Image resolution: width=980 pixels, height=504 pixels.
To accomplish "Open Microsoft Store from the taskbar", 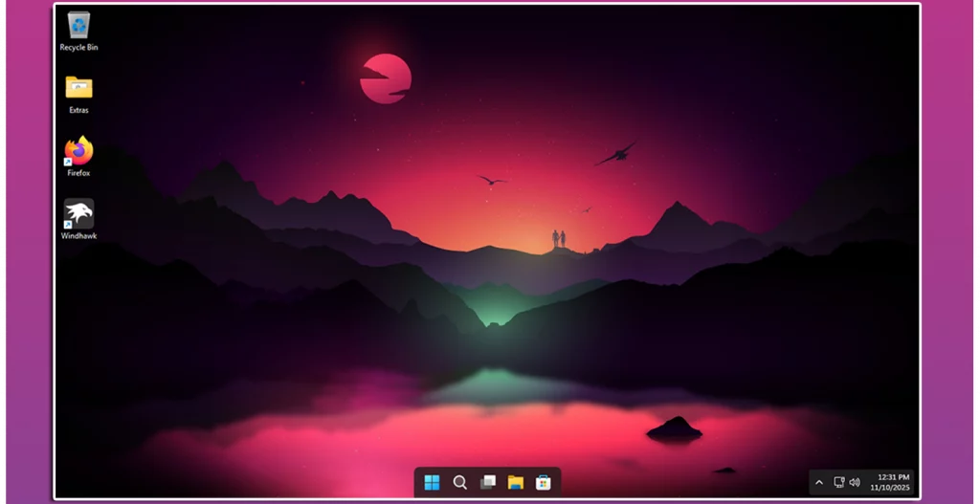I will click(x=543, y=482).
